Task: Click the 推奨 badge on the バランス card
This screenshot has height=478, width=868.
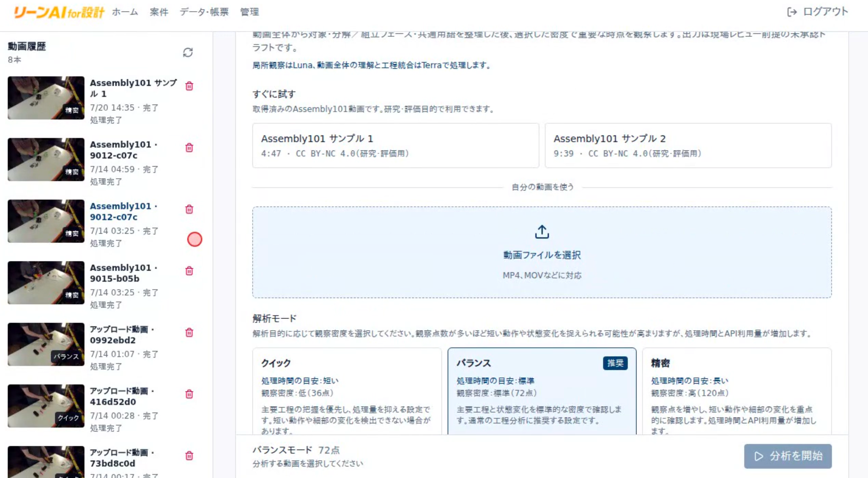Action: tap(615, 363)
